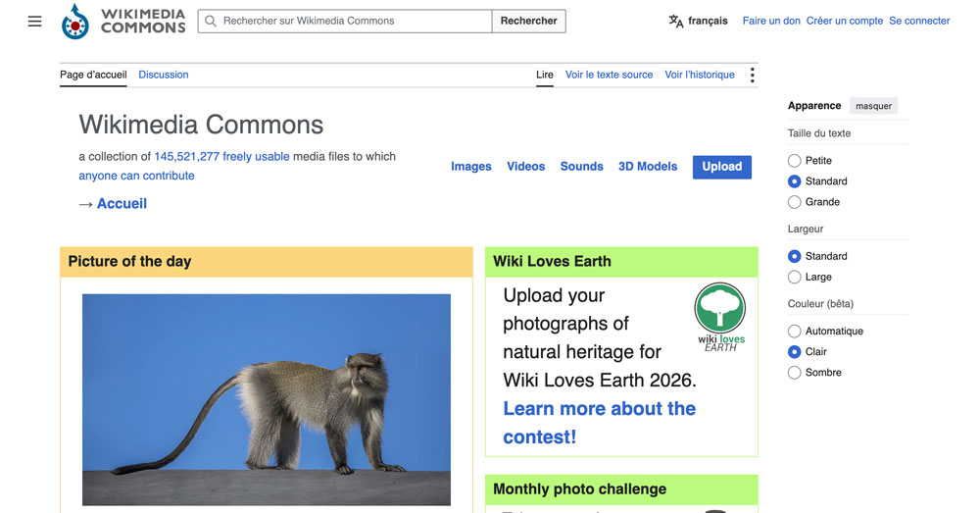Switch to Page d'accueil tab

pos(93,75)
